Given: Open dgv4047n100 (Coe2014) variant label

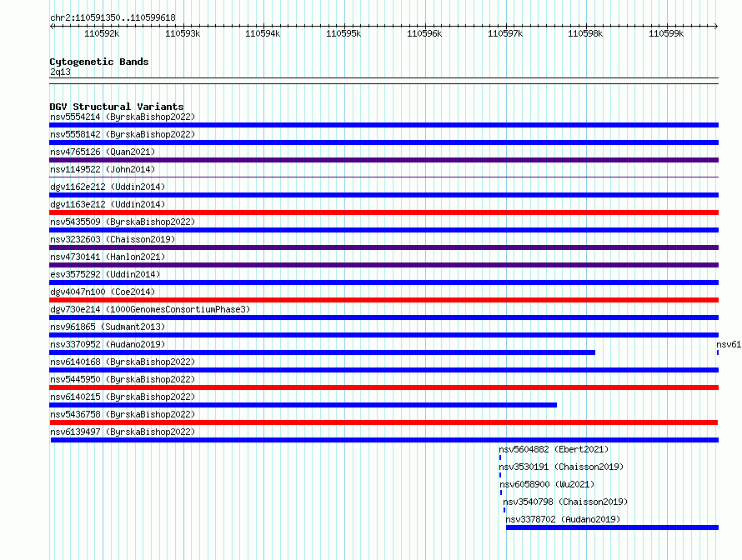Looking at the screenshot, I should tap(103, 292).
